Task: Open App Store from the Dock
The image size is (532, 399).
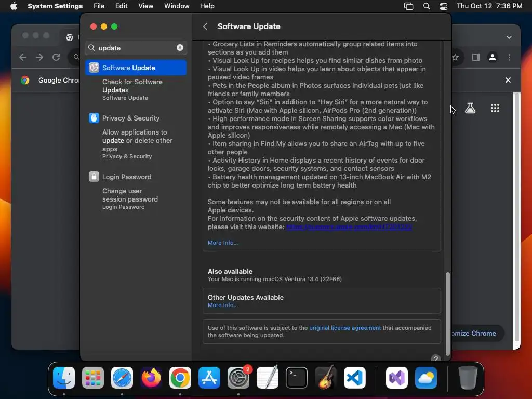Action: click(209, 378)
